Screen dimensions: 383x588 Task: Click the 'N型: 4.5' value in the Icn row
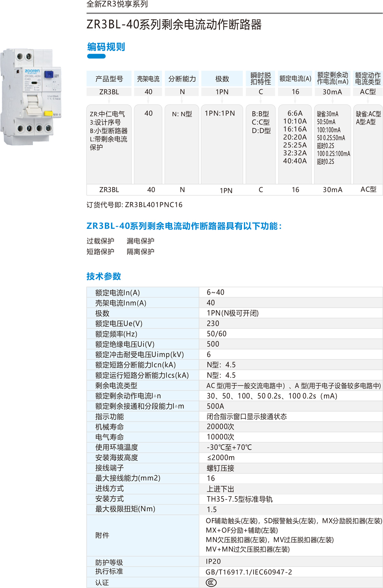click(x=221, y=365)
